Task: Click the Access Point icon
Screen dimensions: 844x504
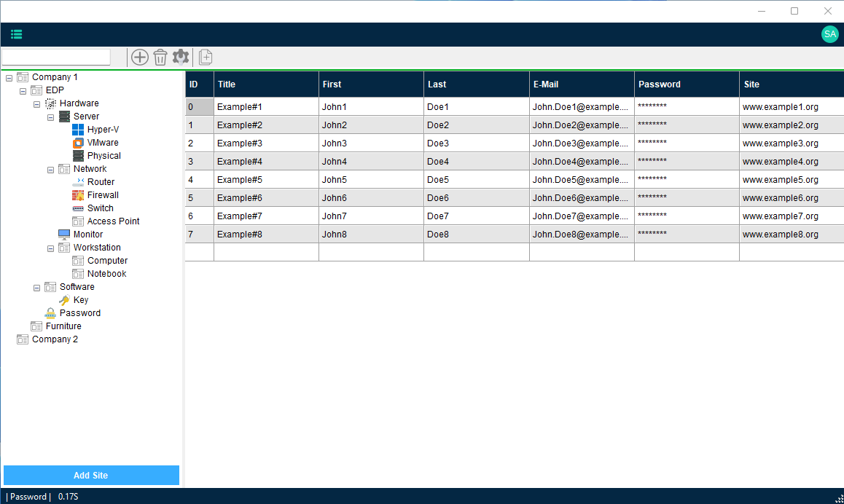Action: (x=78, y=221)
